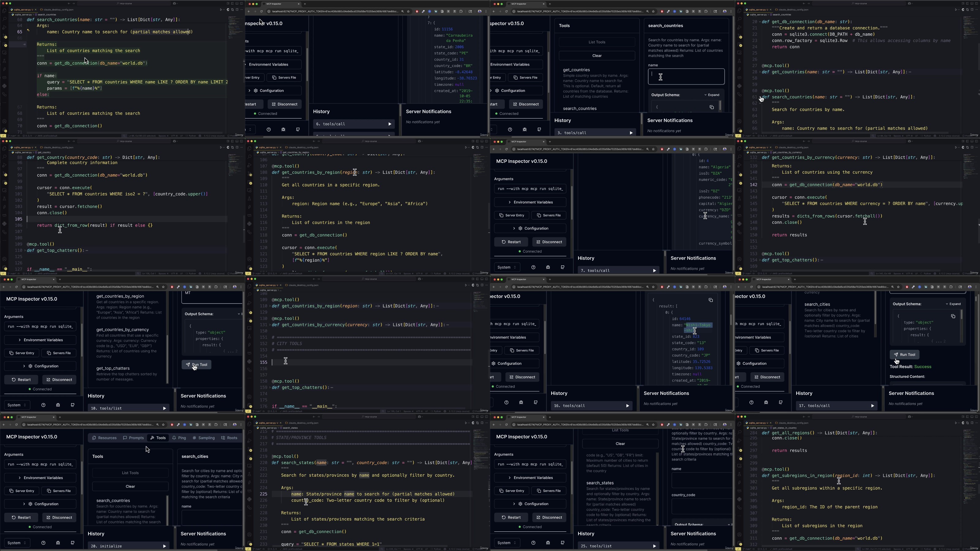Click help icon in "10. tools/list" window

(43, 405)
